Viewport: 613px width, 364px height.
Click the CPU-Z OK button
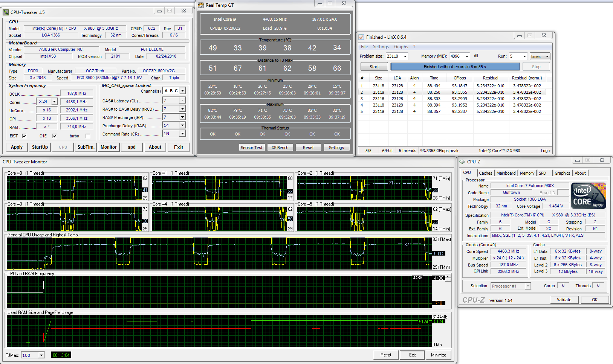[595, 300]
